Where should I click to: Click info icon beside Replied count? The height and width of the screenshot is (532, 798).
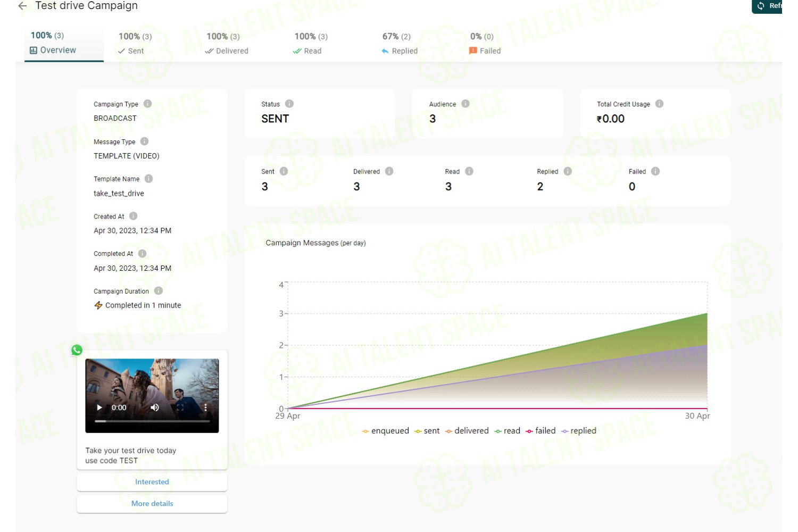tap(568, 171)
